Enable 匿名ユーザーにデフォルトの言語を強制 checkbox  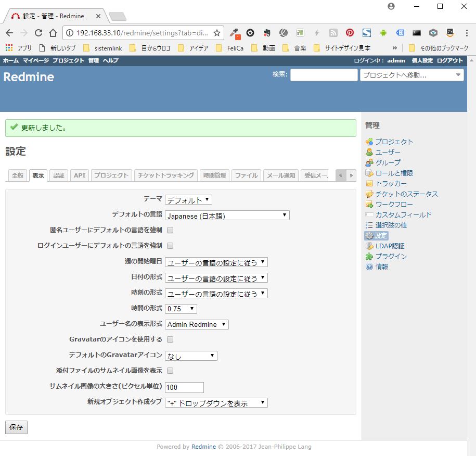click(170, 230)
